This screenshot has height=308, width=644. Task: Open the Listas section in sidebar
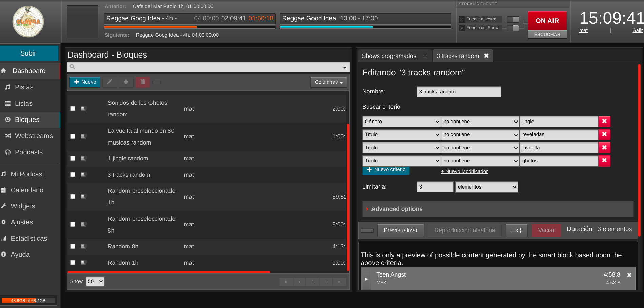pyautogui.click(x=24, y=104)
